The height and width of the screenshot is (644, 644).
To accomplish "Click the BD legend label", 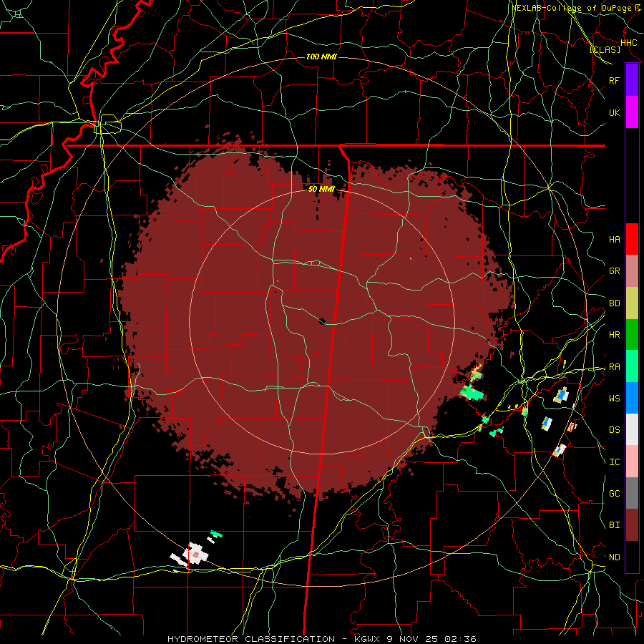I will tap(615, 303).
